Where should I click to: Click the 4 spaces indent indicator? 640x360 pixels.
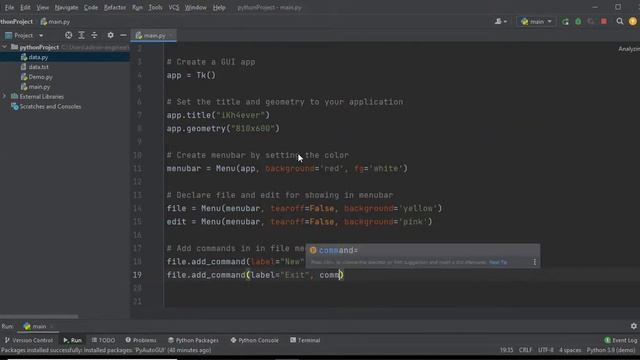point(570,350)
